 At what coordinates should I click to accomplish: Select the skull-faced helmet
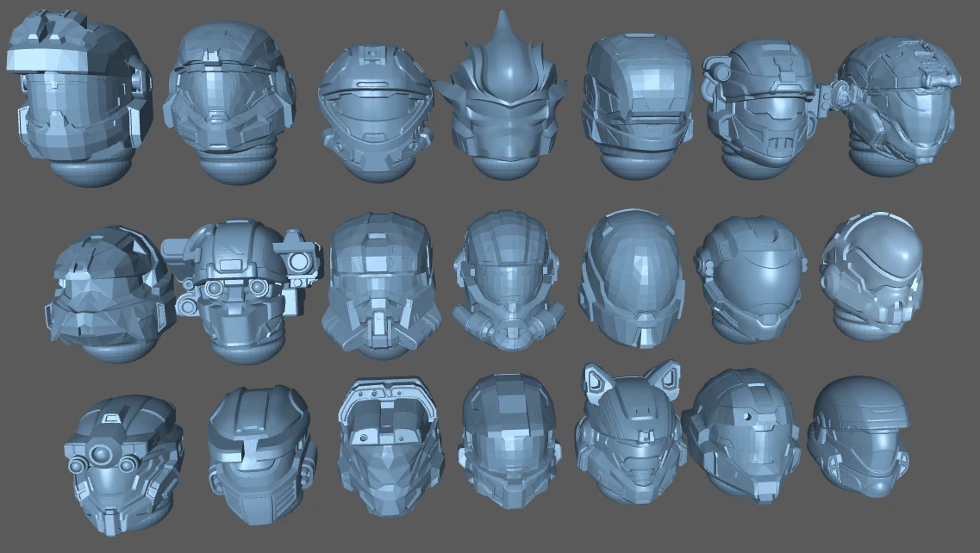pyautogui.click(x=871, y=276)
